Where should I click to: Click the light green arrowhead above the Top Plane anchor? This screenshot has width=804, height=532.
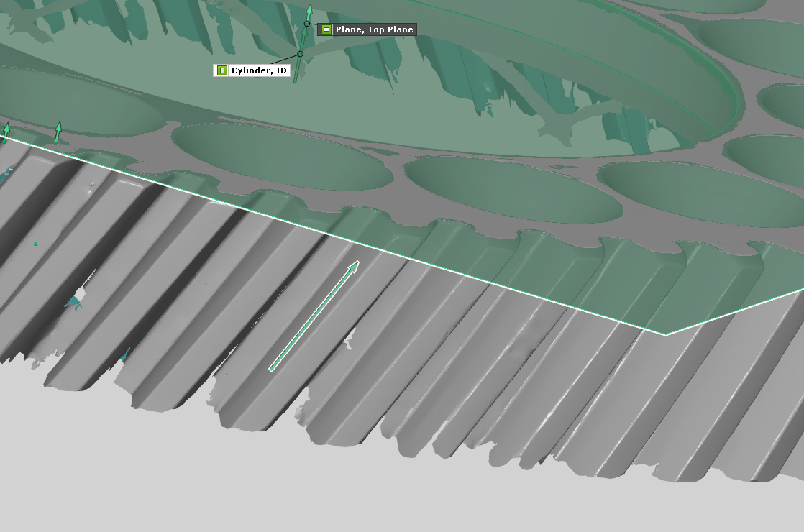(x=309, y=11)
